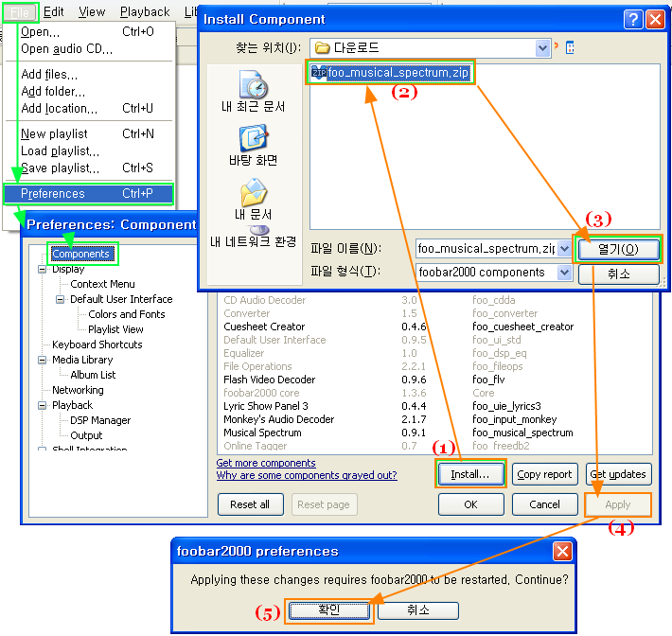Select Colors and Fonts tree item

pos(127,314)
